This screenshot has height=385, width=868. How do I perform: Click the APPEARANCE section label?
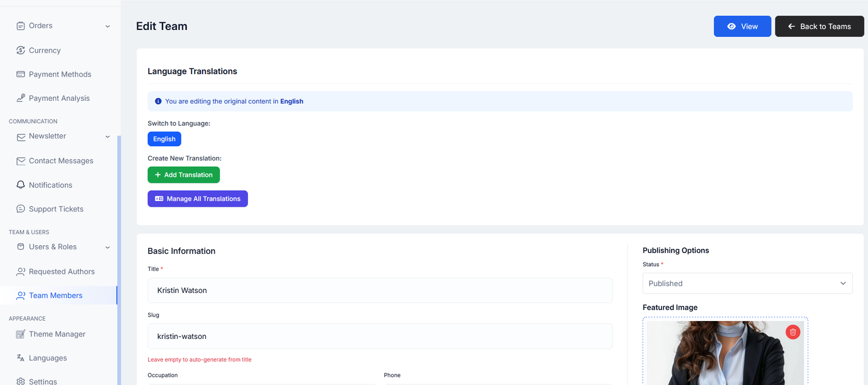[27, 319]
